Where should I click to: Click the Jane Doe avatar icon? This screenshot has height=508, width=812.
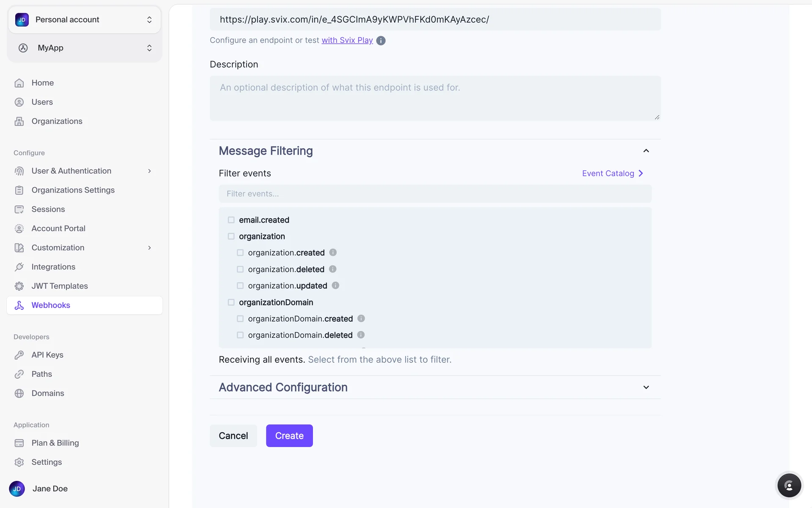(x=17, y=489)
